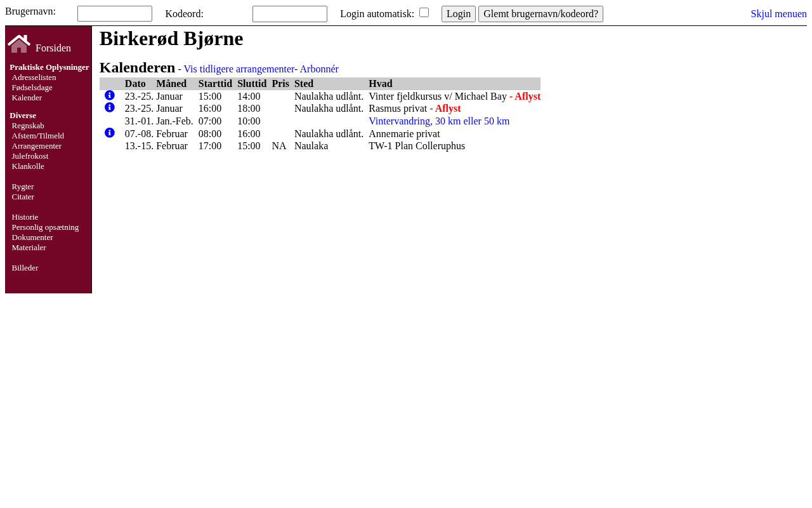Image resolution: width=812 pixels, height=508 pixels.
Task: Open Kalender in the sidebar
Action: tap(27, 98)
